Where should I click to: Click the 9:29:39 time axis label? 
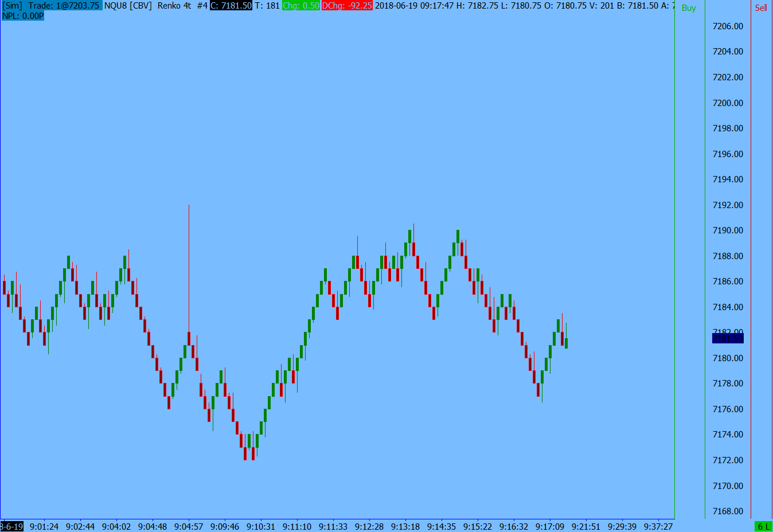pyautogui.click(x=622, y=526)
